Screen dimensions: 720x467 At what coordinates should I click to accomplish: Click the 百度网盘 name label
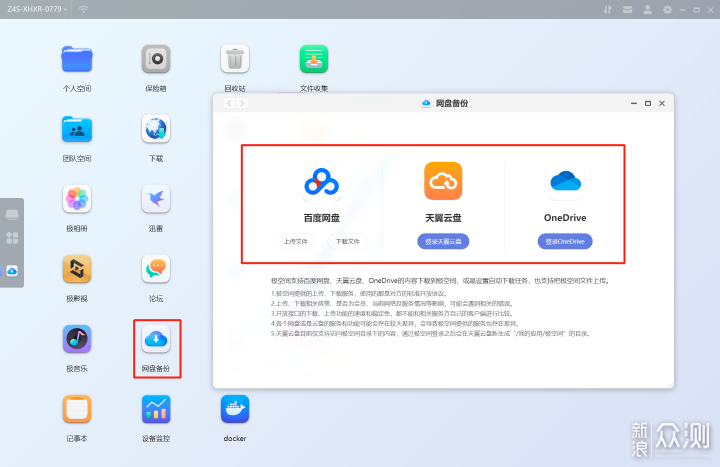(x=321, y=218)
